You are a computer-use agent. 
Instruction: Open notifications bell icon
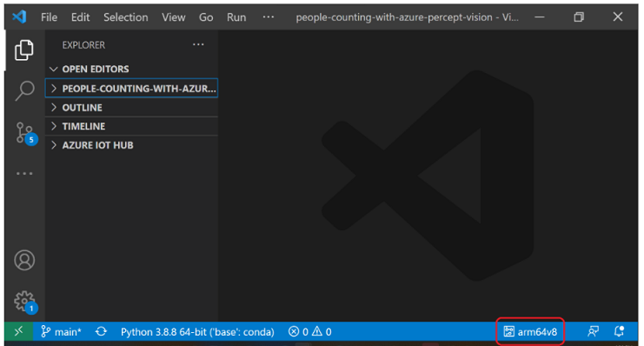(x=620, y=331)
